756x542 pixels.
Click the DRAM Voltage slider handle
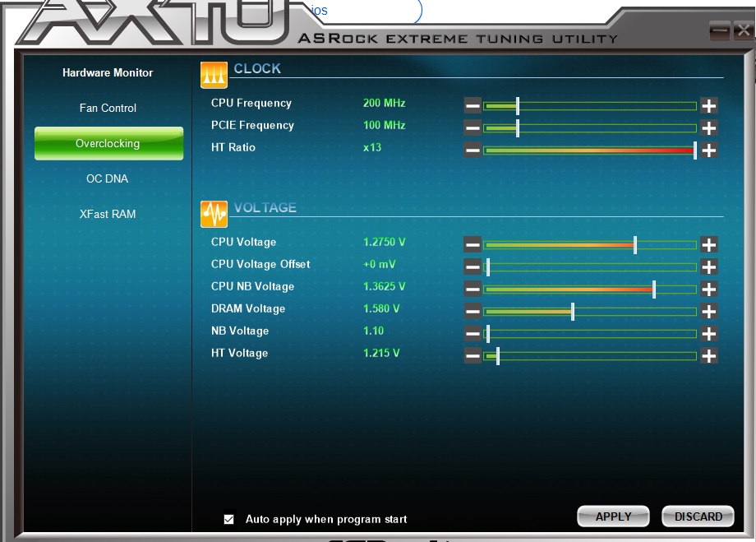click(573, 311)
